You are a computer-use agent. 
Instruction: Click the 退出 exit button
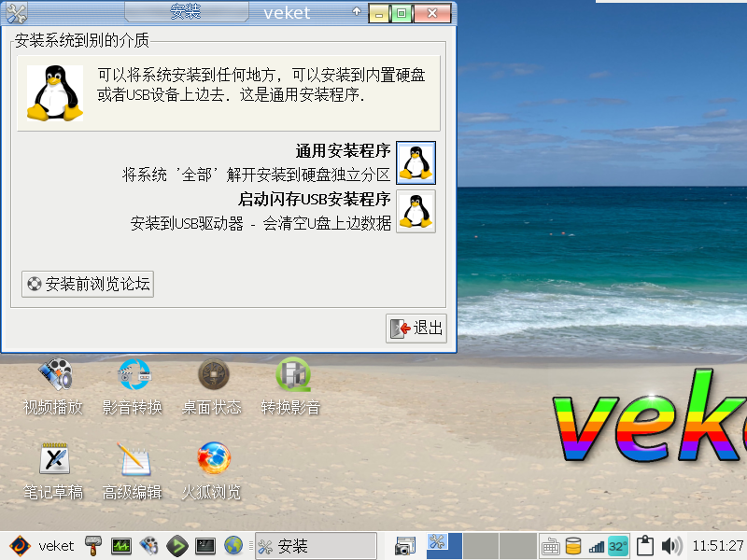pos(416,329)
